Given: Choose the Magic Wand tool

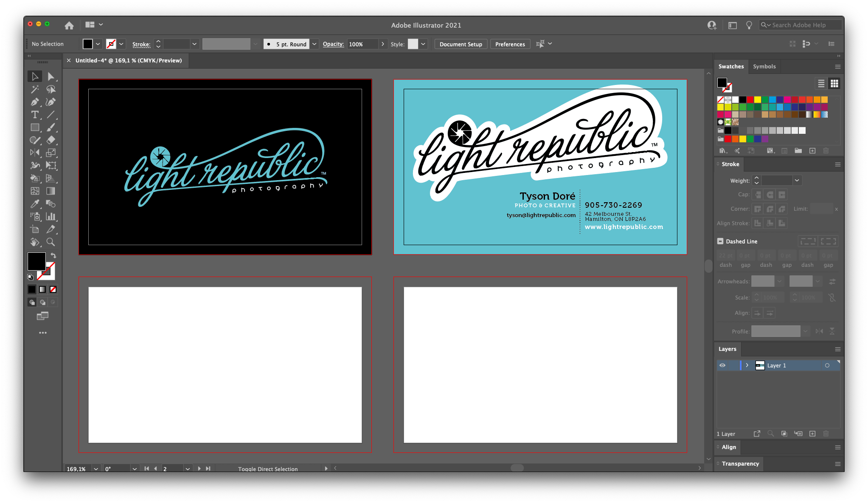Looking at the screenshot, I should pyautogui.click(x=35, y=89).
